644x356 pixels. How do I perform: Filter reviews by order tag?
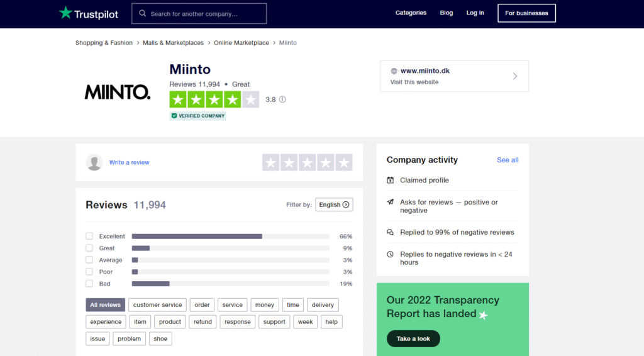pyautogui.click(x=202, y=304)
